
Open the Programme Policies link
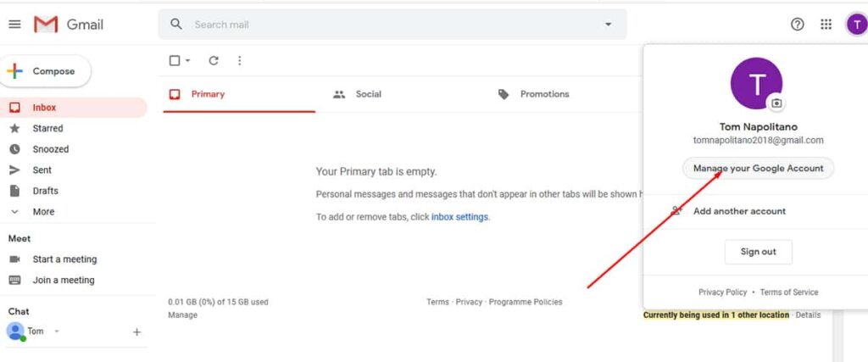point(526,302)
